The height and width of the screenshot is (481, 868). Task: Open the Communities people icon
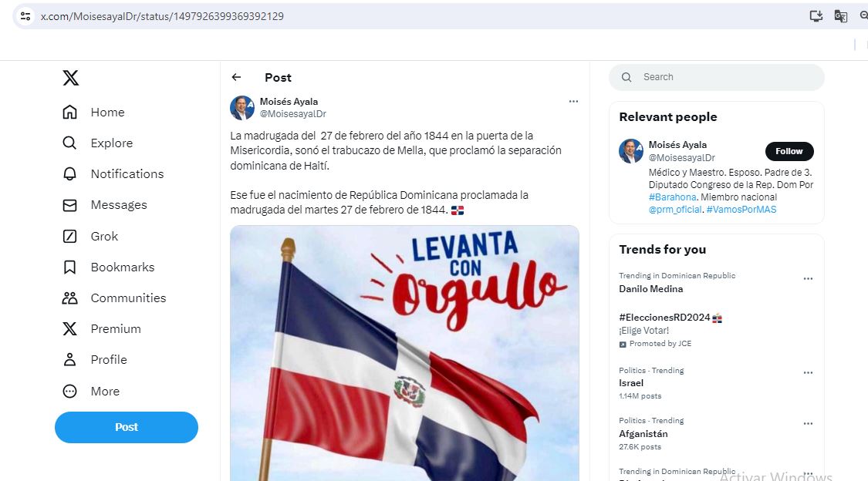[x=69, y=298]
